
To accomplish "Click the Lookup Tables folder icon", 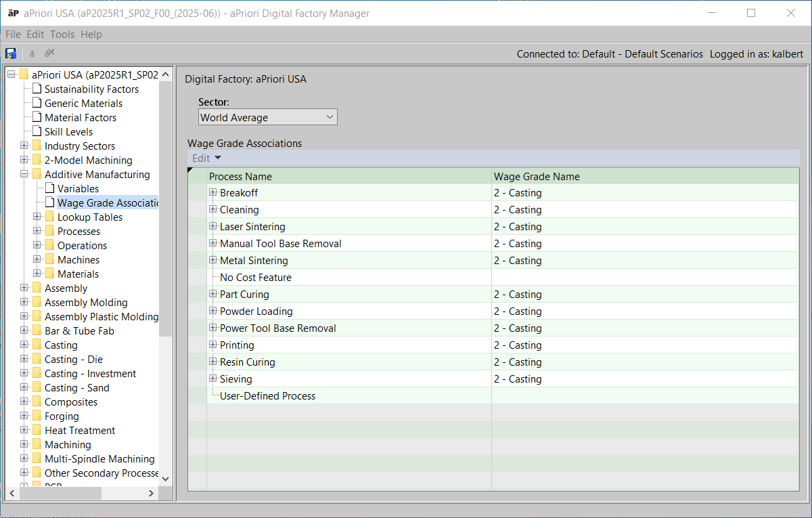I will 49,217.
